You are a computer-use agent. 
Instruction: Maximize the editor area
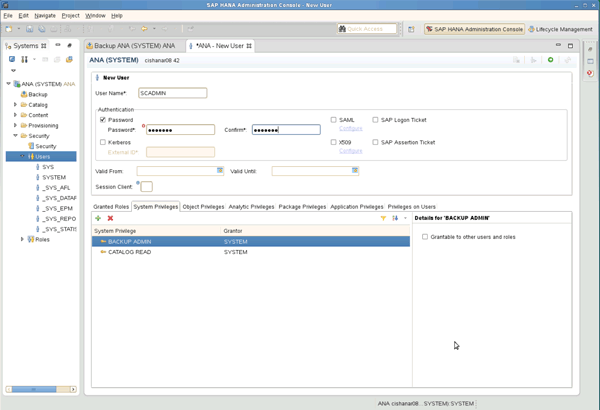(571, 46)
